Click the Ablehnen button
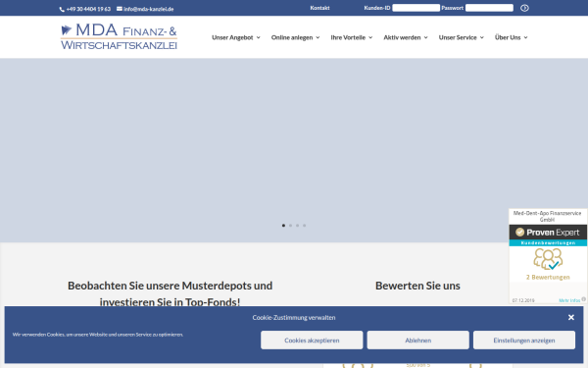The image size is (588, 368). pos(417,341)
